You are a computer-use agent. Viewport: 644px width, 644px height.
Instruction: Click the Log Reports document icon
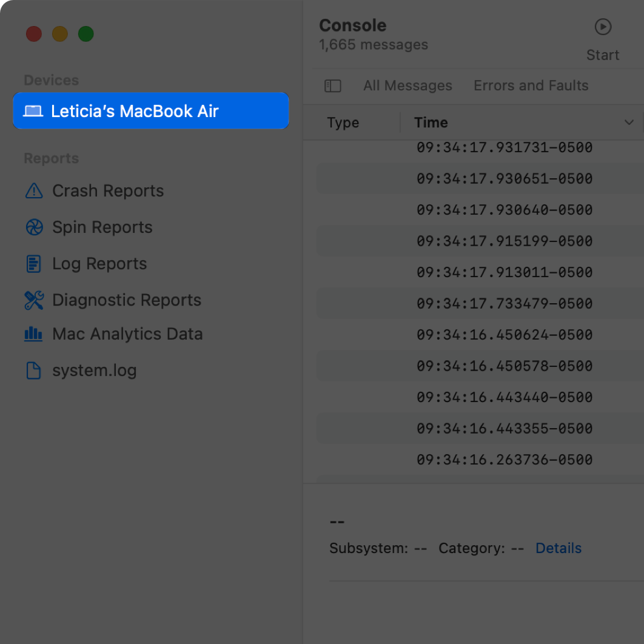(x=34, y=264)
